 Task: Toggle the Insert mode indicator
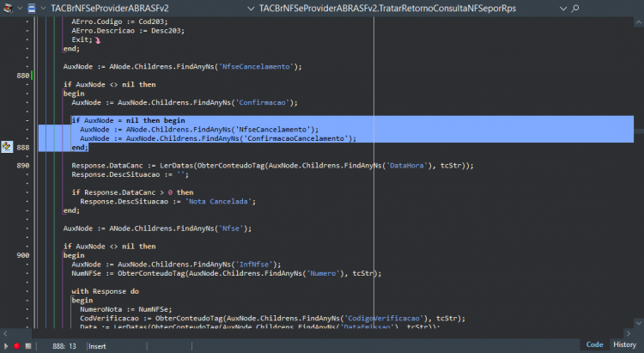pyautogui.click(x=97, y=346)
